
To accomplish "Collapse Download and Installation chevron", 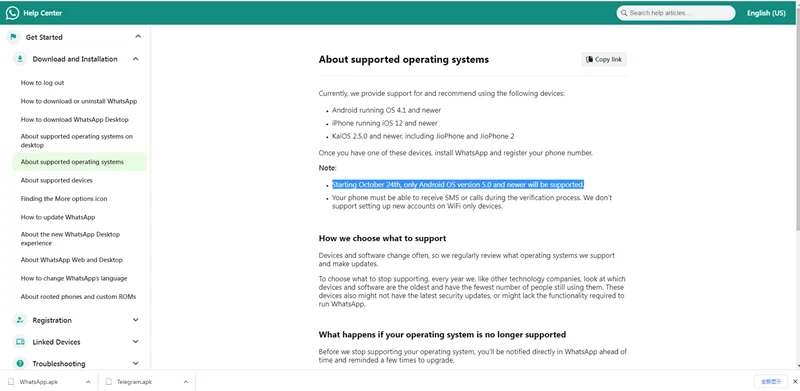I will [135, 59].
